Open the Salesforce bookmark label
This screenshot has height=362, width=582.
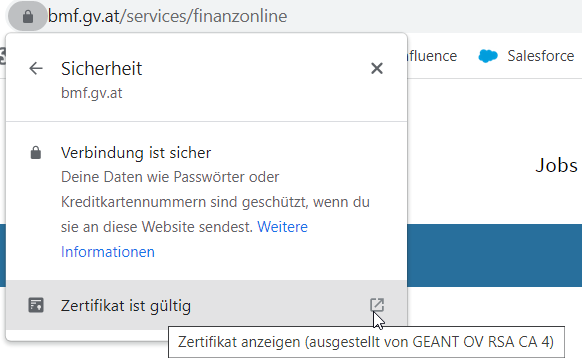[x=540, y=56]
